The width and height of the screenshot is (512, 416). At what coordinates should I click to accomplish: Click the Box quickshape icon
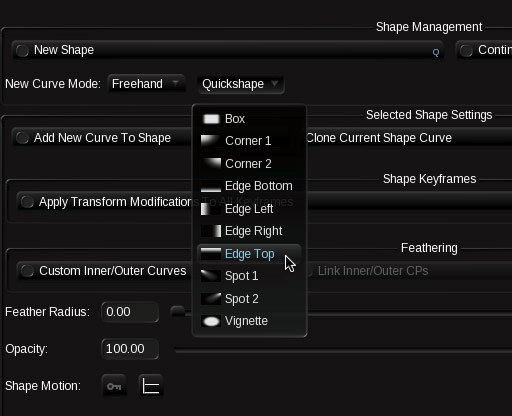[x=211, y=119]
